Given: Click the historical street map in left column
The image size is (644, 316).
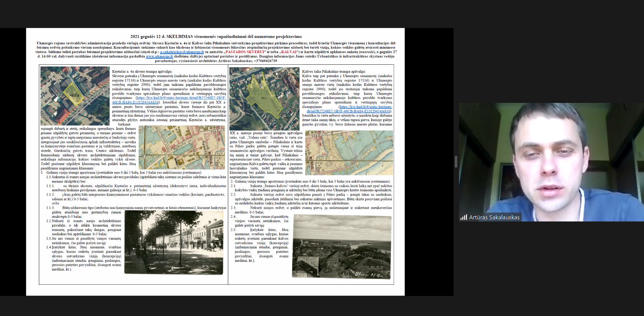Looking at the screenshot, I should point(182,147).
